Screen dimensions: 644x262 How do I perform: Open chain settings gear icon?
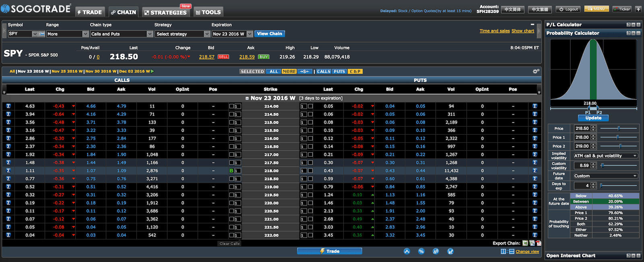tap(536, 71)
